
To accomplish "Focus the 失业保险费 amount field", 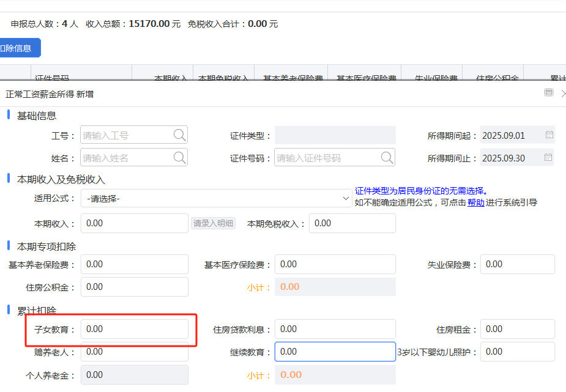I will [x=517, y=264].
